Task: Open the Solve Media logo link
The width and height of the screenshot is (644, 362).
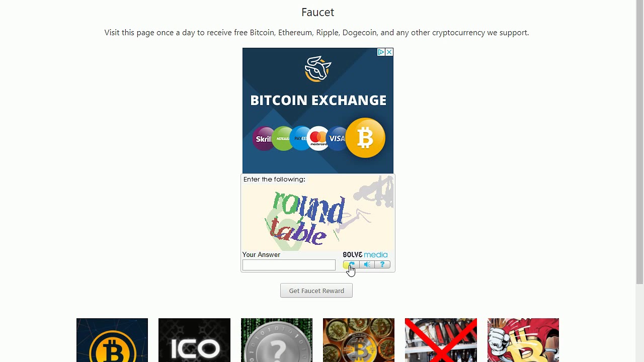Action: click(x=365, y=255)
